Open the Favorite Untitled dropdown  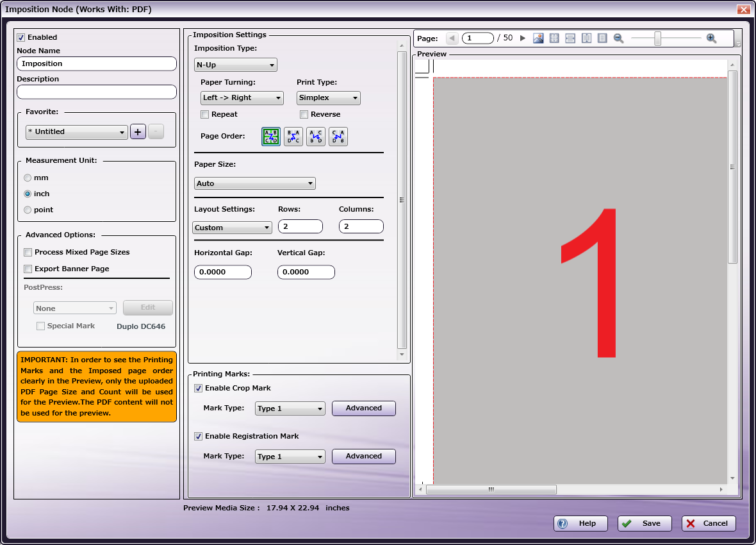(77, 131)
